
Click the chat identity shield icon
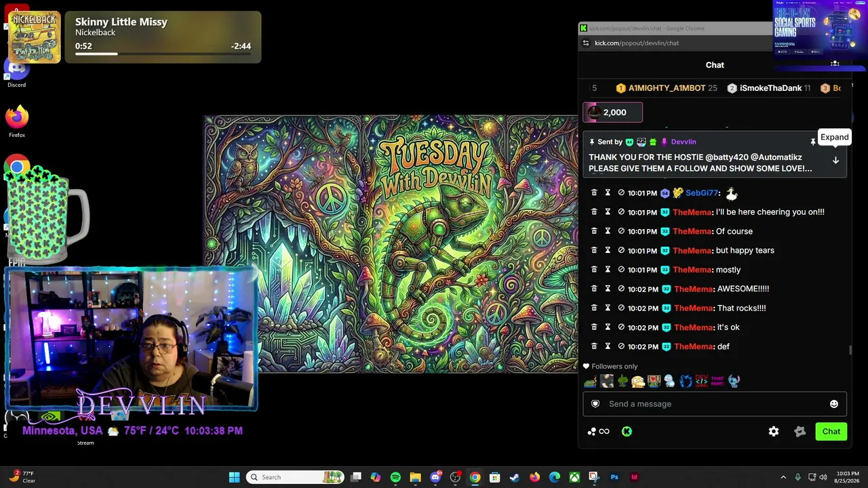coord(595,404)
